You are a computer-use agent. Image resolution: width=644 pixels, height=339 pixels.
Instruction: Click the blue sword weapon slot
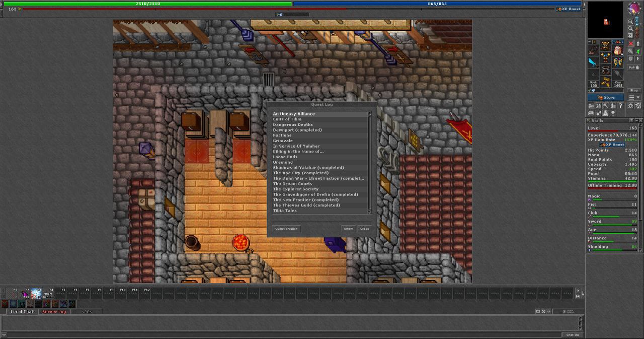point(593,62)
